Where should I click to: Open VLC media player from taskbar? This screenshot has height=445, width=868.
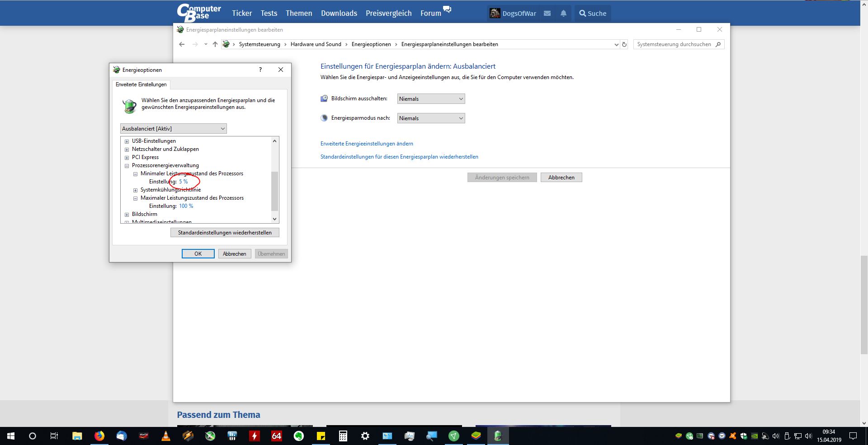tap(166, 436)
